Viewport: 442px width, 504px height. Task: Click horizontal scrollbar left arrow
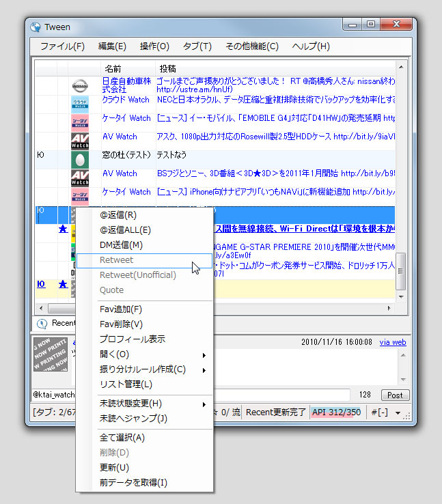(41, 309)
